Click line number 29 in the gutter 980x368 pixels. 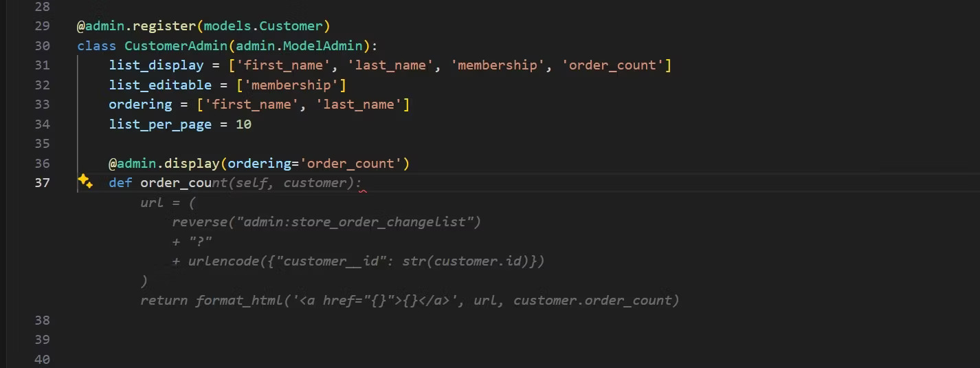42,26
